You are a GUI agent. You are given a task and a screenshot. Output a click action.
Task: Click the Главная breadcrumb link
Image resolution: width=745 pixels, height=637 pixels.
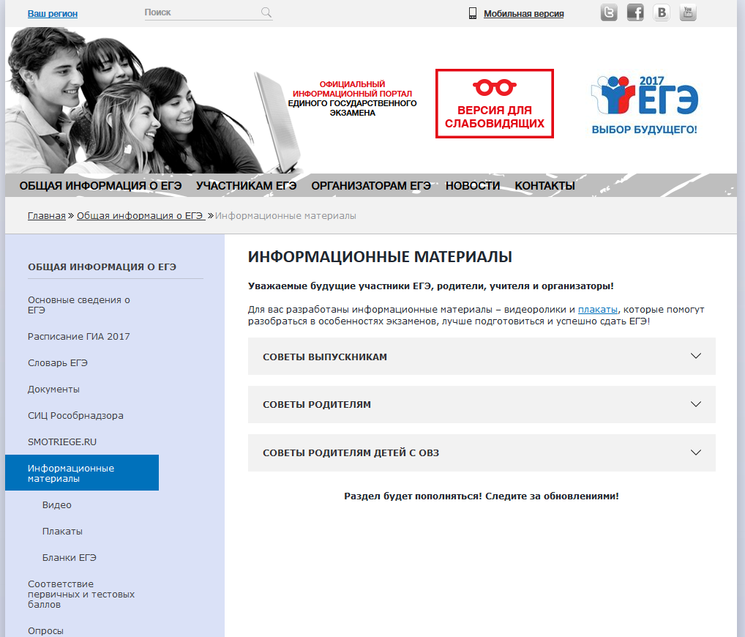(x=46, y=216)
